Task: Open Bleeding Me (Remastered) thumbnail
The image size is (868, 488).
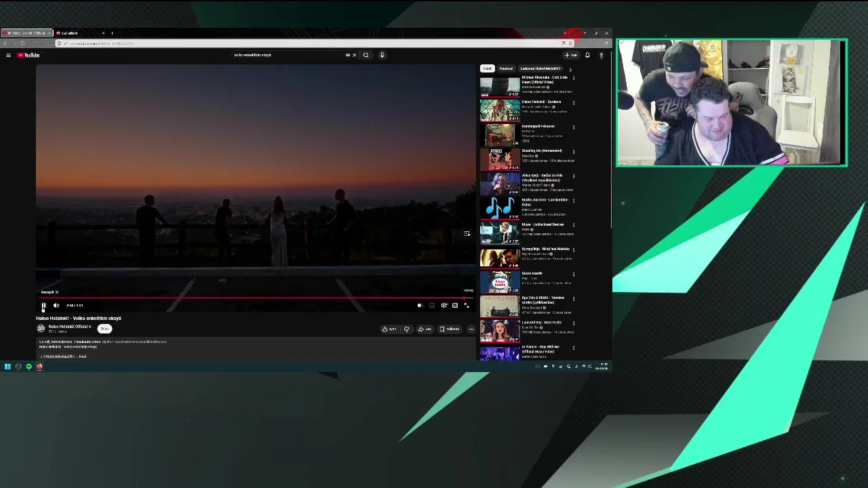Action: click(x=500, y=159)
